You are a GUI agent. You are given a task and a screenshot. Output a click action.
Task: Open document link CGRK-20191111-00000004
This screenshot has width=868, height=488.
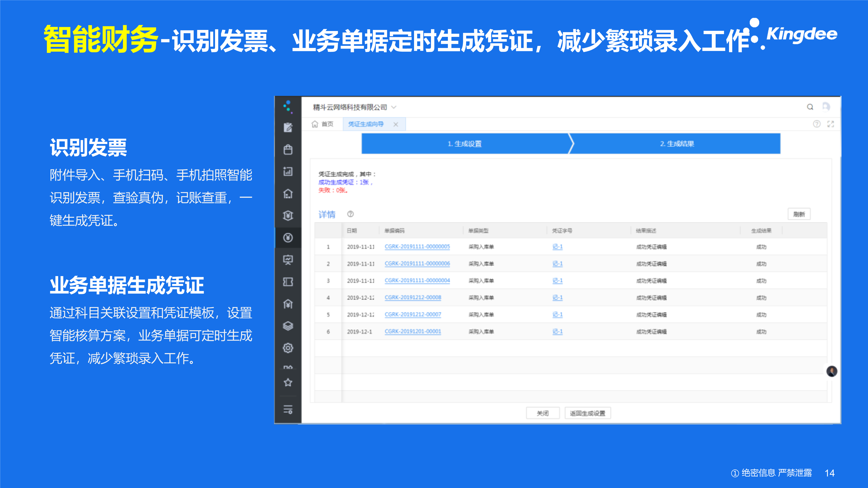click(417, 280)
